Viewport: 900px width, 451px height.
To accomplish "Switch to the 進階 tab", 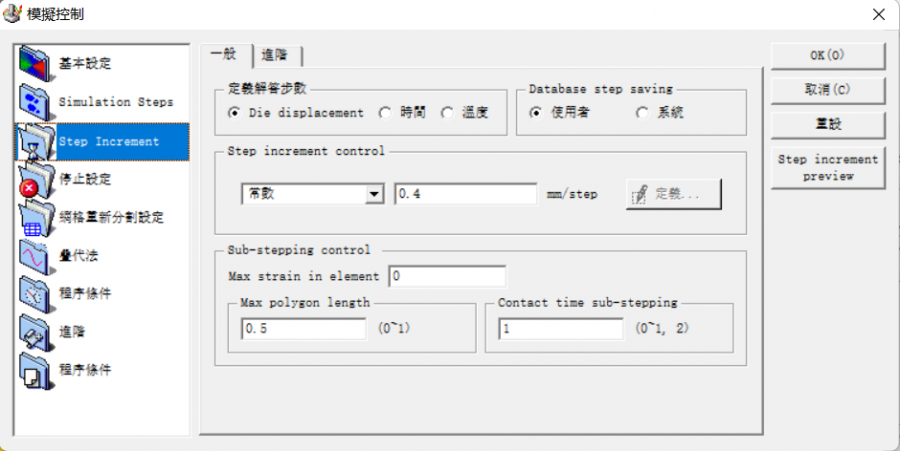I will (278, 55).
